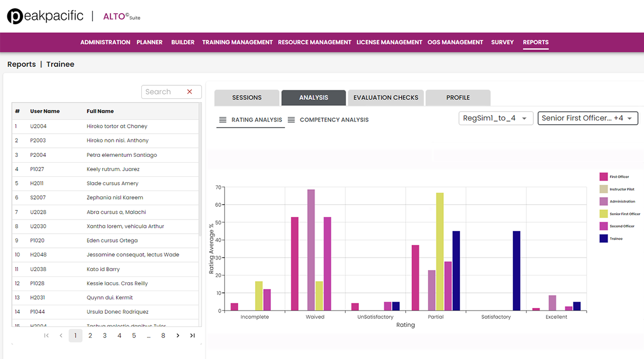Clear search with the red X icon
This screenshot has height=359, width=644.
click(190, 92)
